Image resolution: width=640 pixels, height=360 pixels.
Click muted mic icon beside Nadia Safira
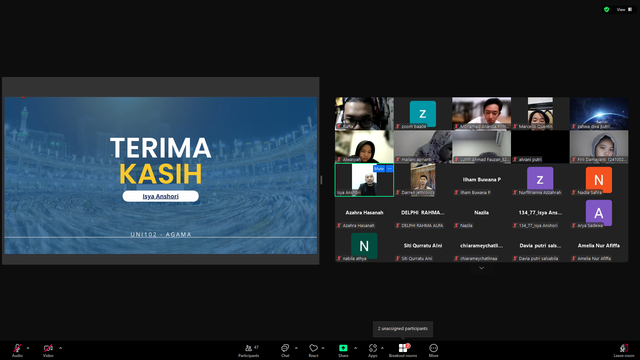tap(574, 192)
